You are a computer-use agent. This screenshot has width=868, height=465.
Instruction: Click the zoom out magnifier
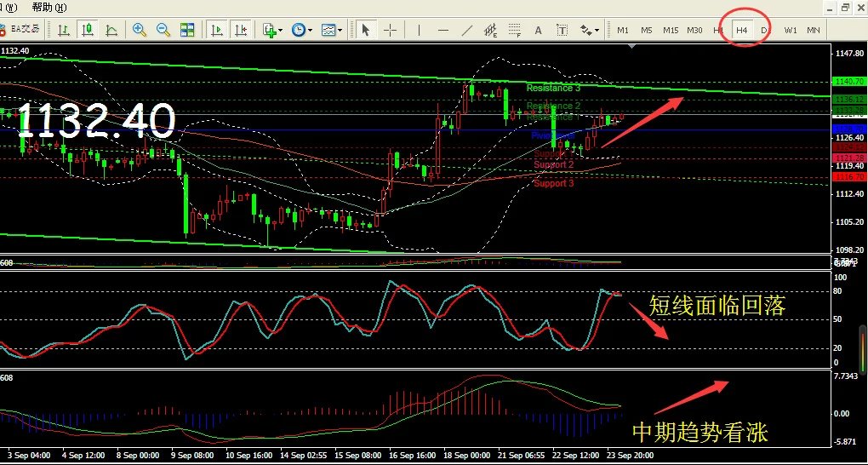coord(163,30)
